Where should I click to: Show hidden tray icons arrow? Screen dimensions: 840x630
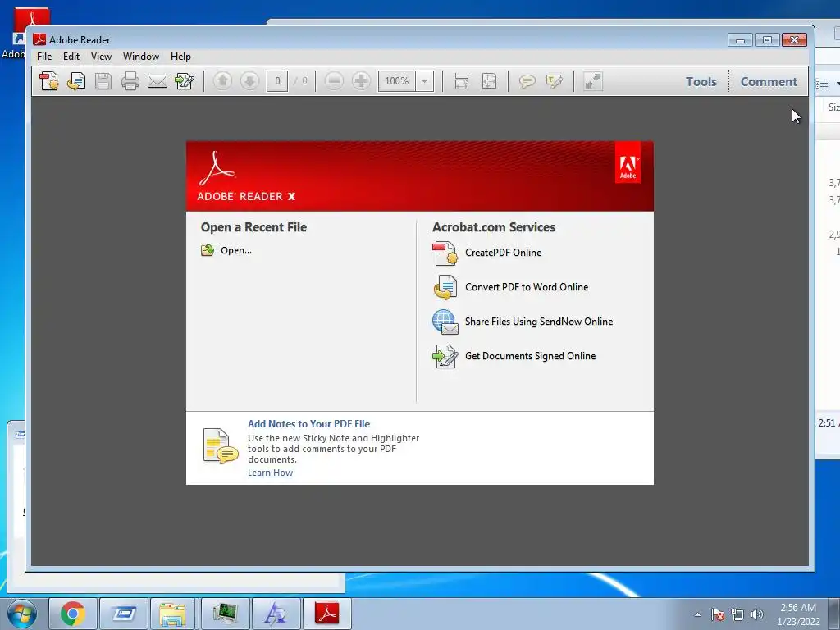click(x=697, y=614)
